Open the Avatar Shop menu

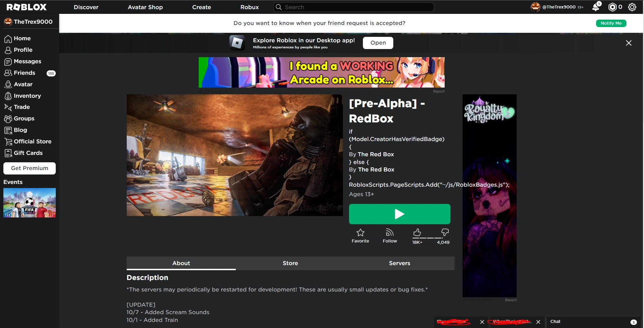click(145, 7)
